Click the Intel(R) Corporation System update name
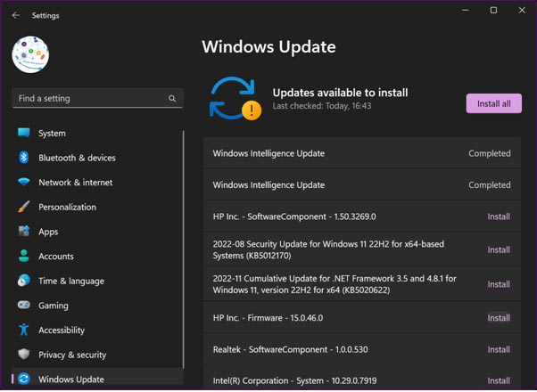 coord(294,380)
